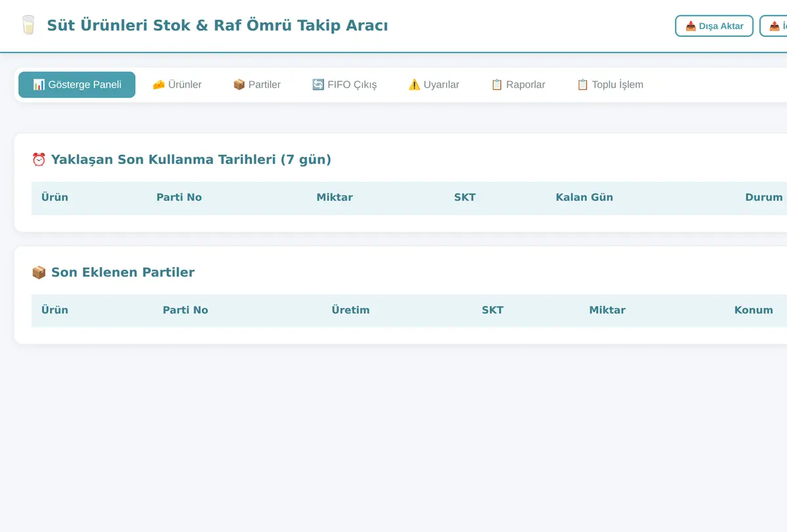Select the FIFO Çıkış tab
Image resolution: width=787 pixels, height=532 pixels.
[x=344, y=85]
